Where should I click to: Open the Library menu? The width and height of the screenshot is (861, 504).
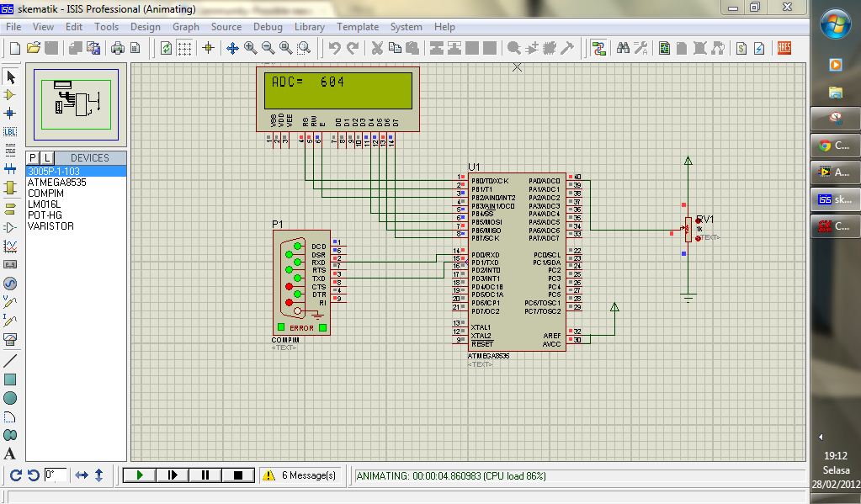click(x=309, y=27)
